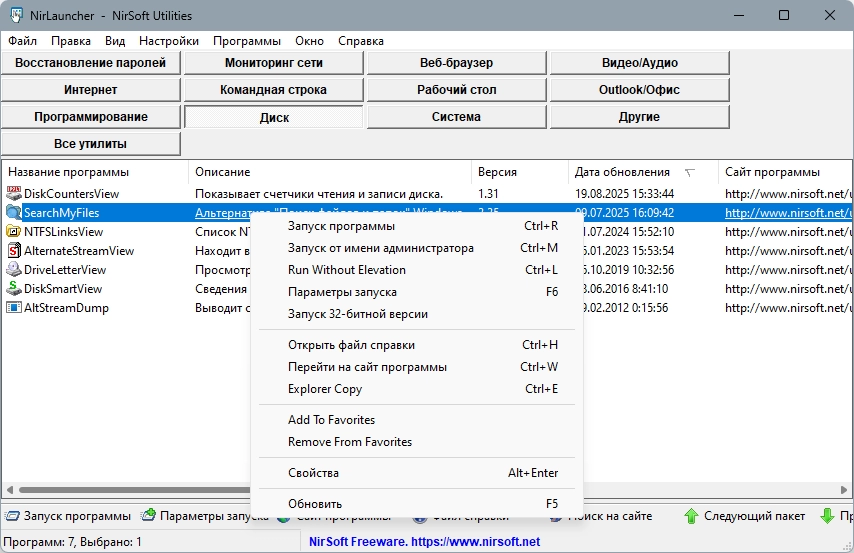Open the Настройки menu

[169, 41]
